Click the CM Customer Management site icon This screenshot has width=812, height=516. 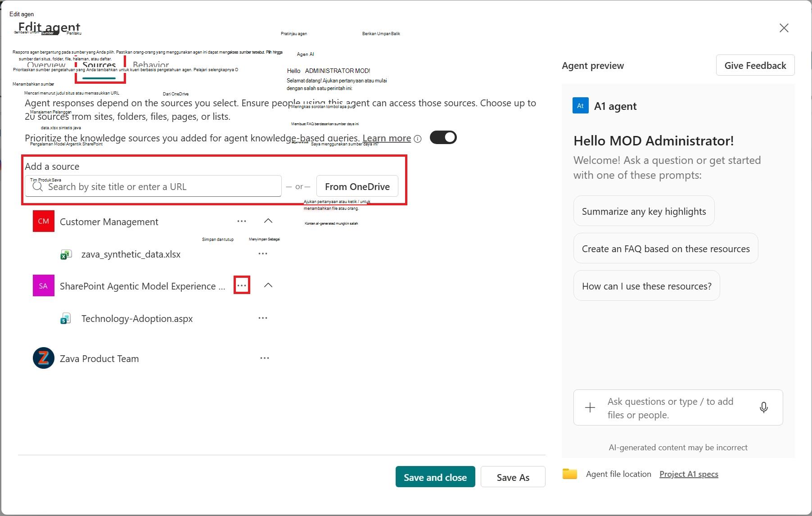tap(44, 221)
